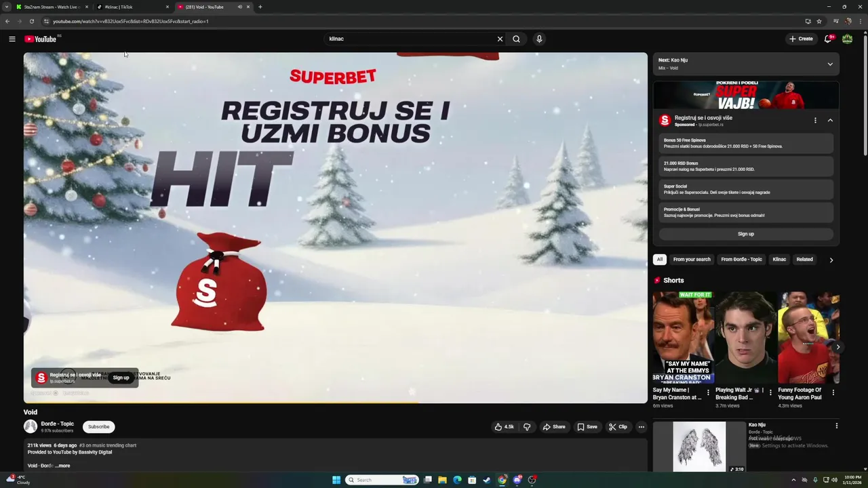Go to YouTube home via logo
The height and width of the screenshot is (488, 868).
[x=41, y=39]
